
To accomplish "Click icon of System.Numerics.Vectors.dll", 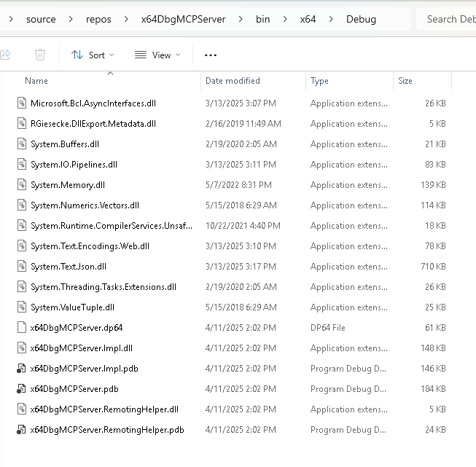I will pyautogui.click(x=22, y=205).
